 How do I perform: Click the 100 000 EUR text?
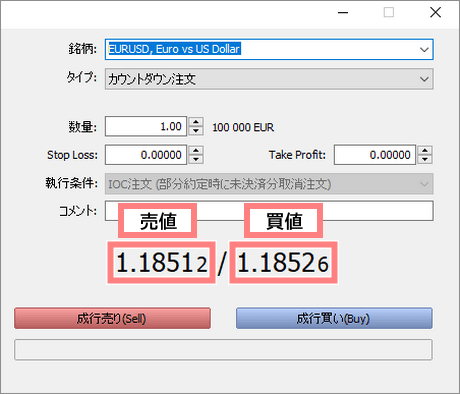coord(243,127)
